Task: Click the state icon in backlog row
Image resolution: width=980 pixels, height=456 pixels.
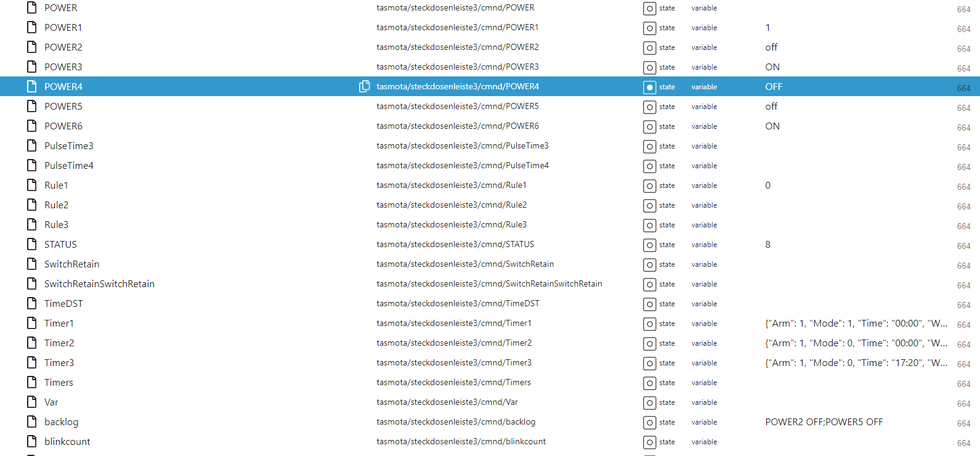Action: pyautogui.click(x=649, y=422)
